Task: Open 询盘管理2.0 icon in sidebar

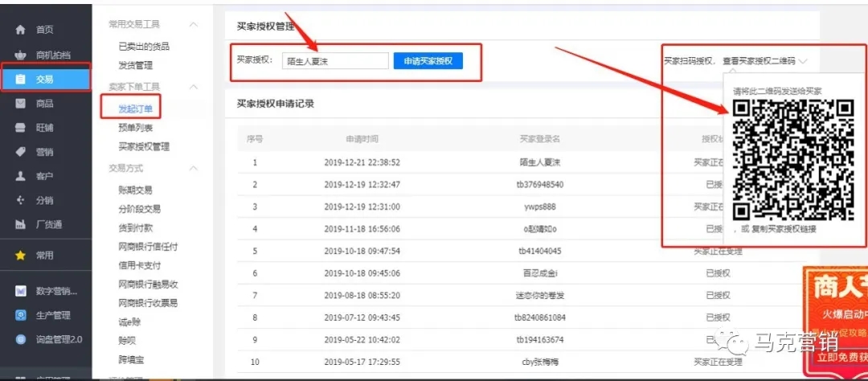Action: [x=21, y=339]
